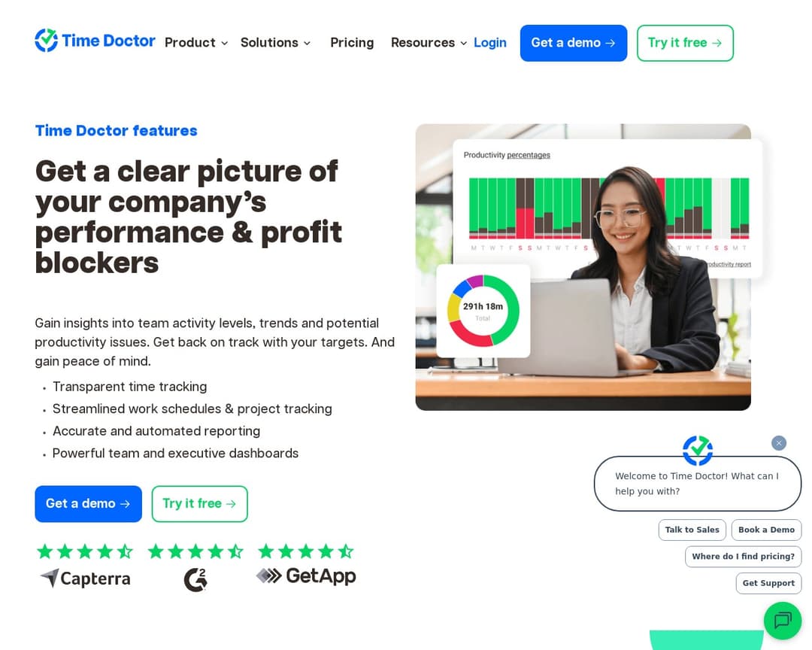Close the chatbot welcome popup

(778, 442)
